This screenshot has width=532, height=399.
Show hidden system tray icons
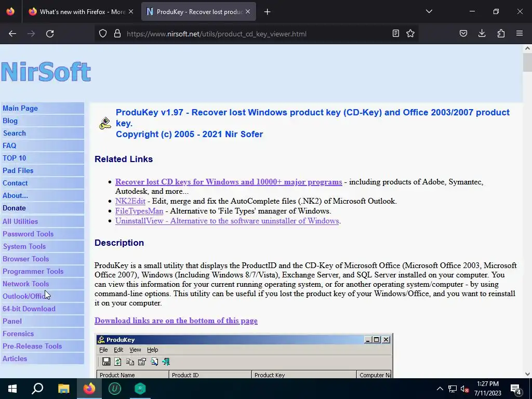coord(440,389)
